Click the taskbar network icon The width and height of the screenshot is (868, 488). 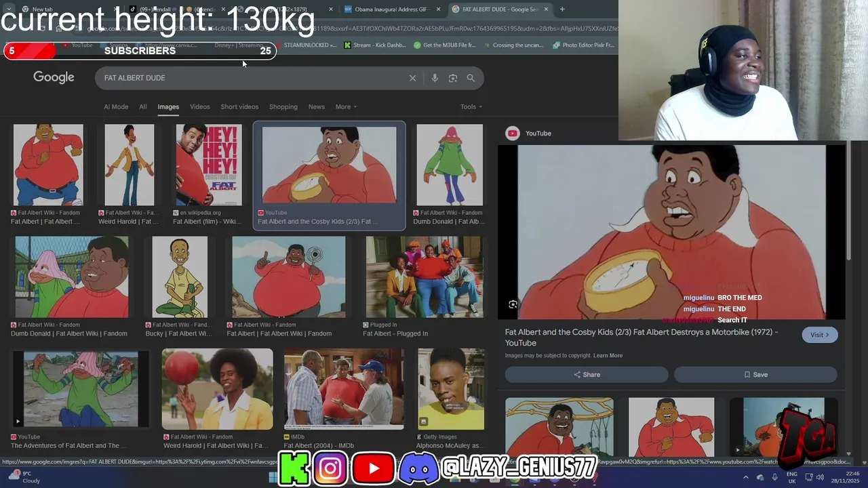[x=808, y=477]
